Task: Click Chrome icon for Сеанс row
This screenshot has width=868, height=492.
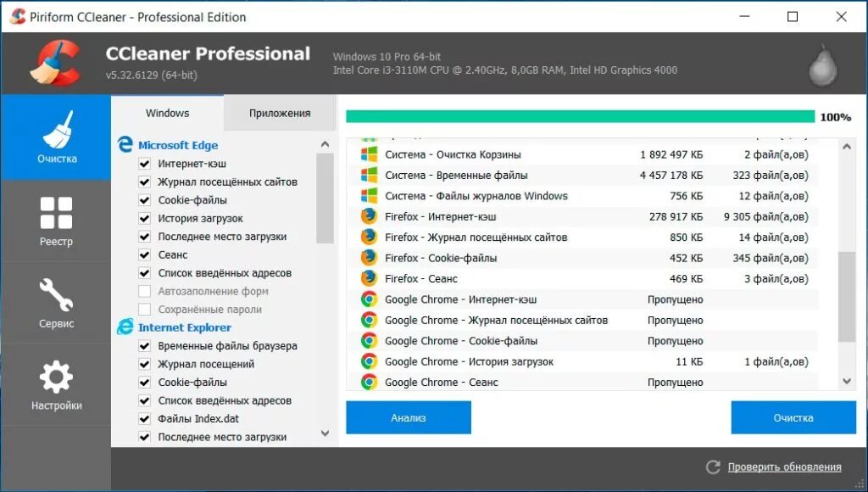Action: [x=369, y=382]
